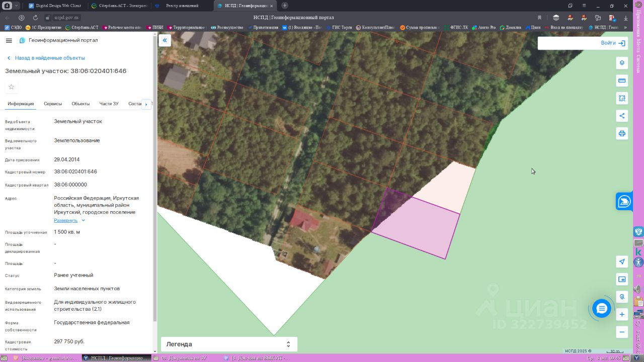Open the hamburger menu of the portal

click(9, 40)
